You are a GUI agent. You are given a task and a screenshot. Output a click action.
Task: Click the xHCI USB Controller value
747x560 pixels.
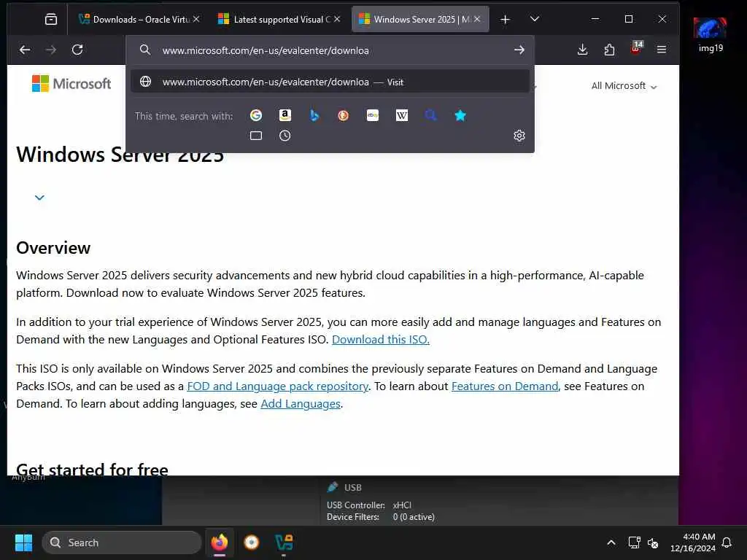(402, 505)
